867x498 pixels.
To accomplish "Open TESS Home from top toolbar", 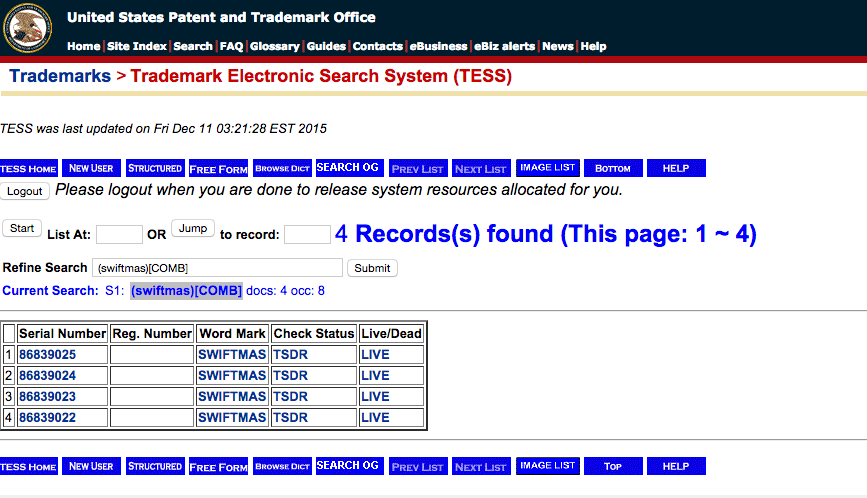I will click(x=28, y=168).
